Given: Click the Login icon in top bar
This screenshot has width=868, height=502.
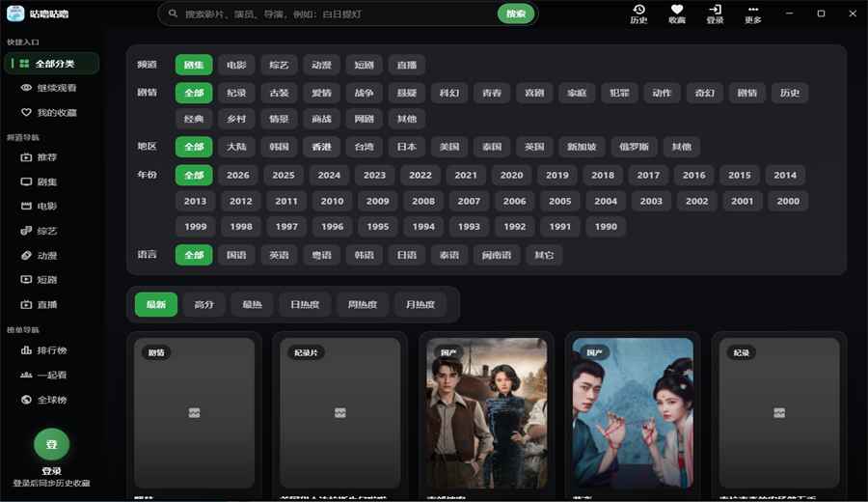Looking at the screenshot, I should [x=715, y=14].
